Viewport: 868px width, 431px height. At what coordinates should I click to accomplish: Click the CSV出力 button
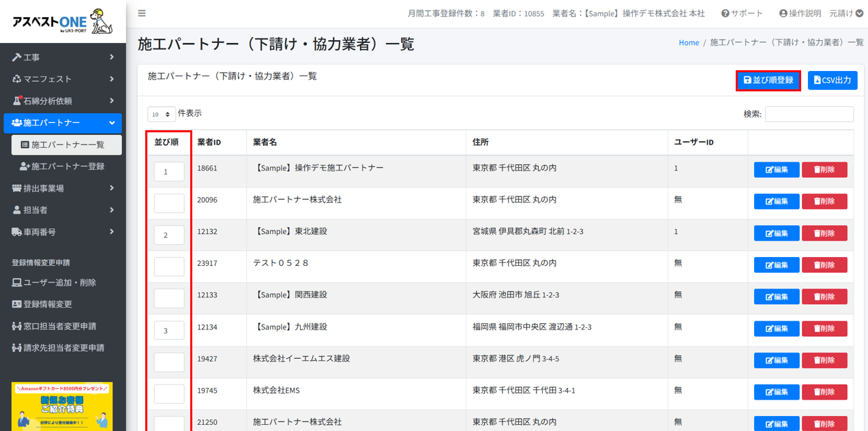833,80
